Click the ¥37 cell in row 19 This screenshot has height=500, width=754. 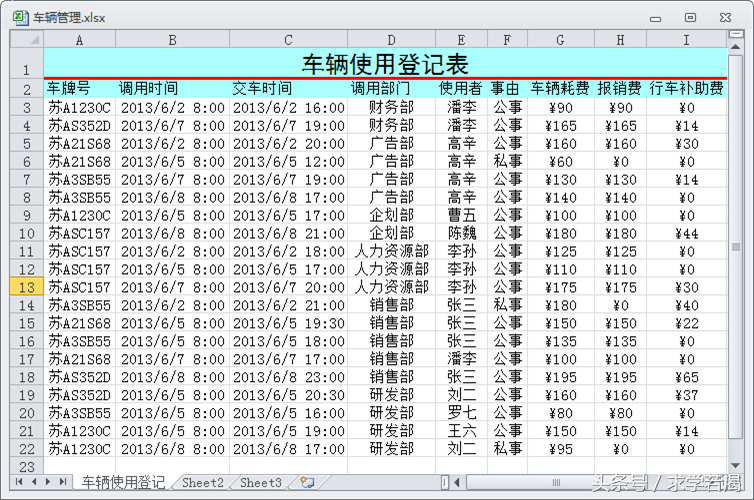tap(687, 395)
